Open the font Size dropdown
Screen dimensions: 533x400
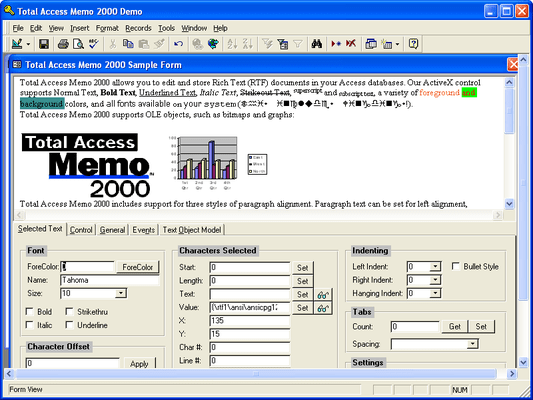pyautogui.click(x=121, y=293)
